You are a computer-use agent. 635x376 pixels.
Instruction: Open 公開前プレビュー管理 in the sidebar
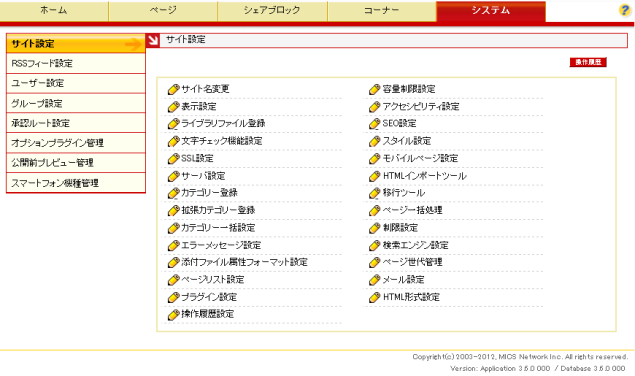76,163
